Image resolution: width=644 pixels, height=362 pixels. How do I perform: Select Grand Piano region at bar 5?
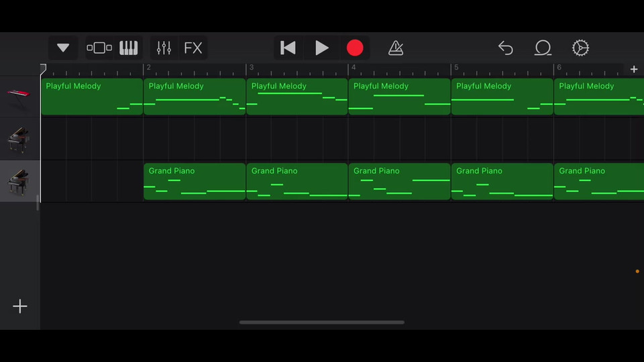(x=502, y=182)
